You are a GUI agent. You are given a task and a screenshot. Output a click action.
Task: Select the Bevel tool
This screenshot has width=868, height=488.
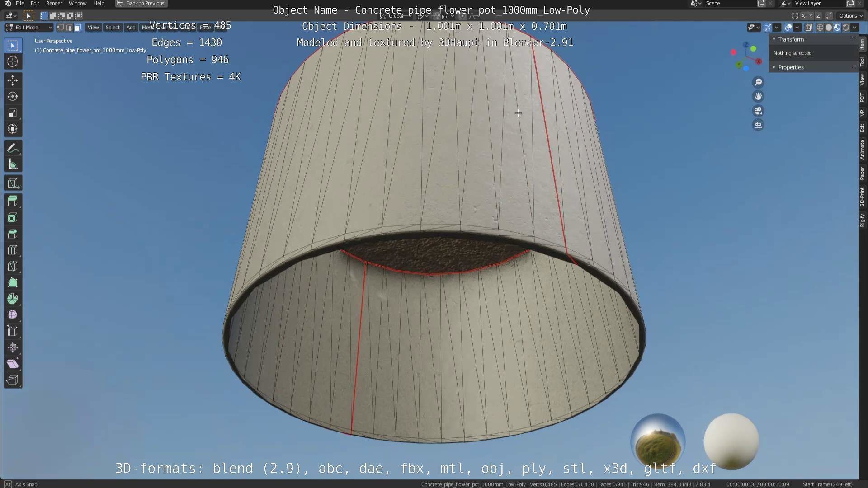coord(13,234)
